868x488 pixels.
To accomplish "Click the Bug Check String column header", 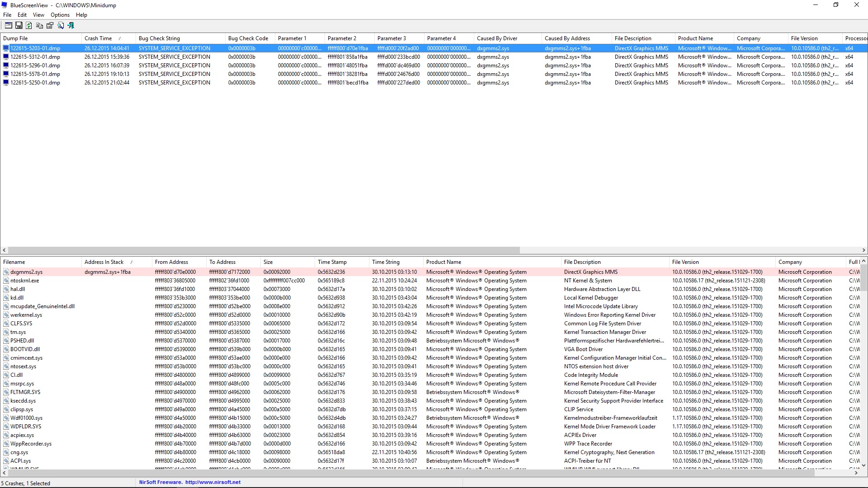I will [x=159, y=38].
